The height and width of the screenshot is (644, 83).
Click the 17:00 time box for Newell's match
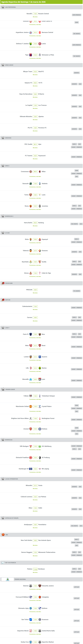tap(35, 14)
